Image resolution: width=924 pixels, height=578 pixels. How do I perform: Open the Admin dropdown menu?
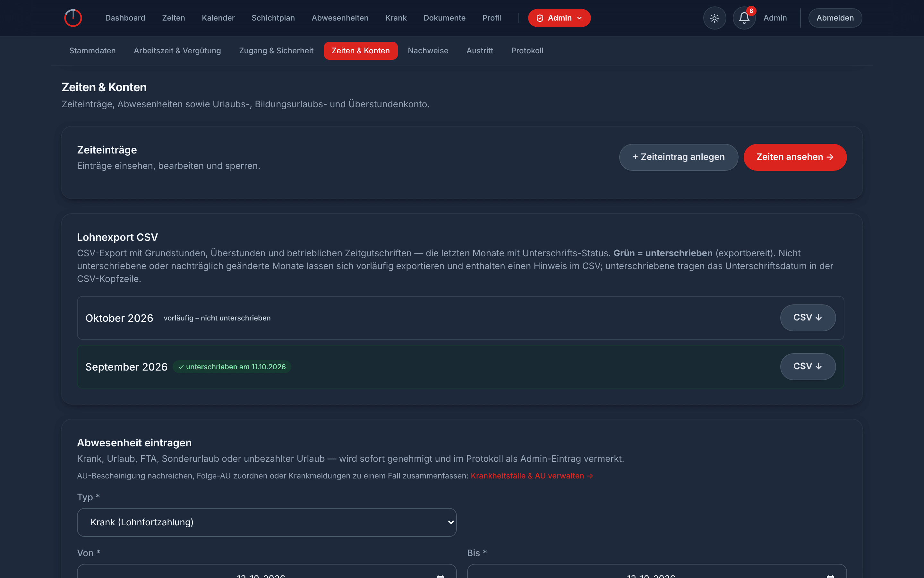[x=559, y=18]
